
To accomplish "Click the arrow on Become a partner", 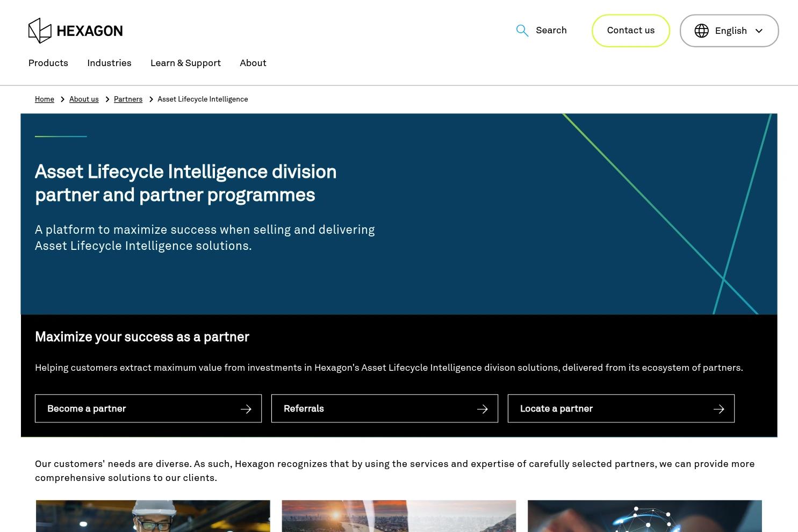I will (246, 409).
